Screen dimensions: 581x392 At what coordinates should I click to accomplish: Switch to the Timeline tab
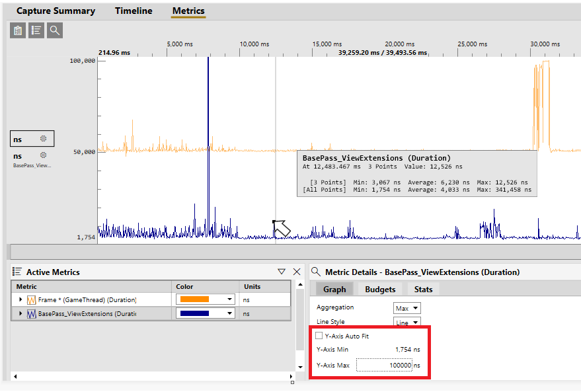(x=134, y=11)
